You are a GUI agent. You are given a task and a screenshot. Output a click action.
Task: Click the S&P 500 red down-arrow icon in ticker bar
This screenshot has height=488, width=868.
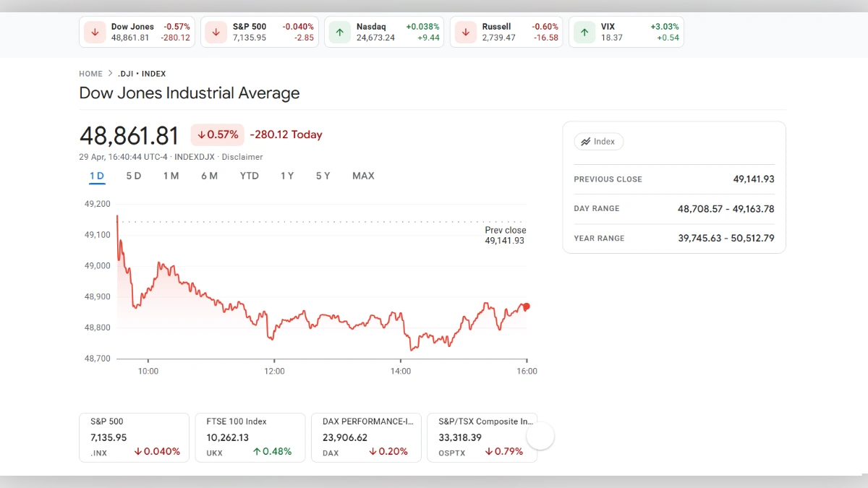[x=216, y=32]
